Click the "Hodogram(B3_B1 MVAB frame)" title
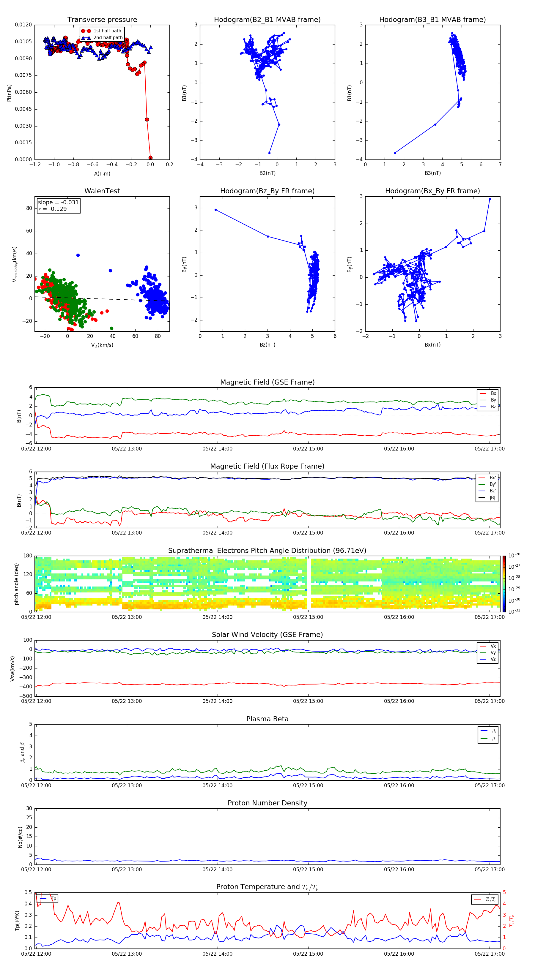535x980 pixels. (432, 19)
